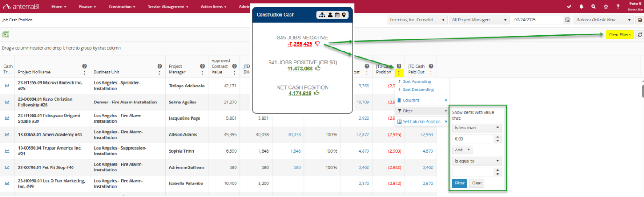Show help for Project Manager column
The image size is (644, 197).
pyautogui.click(x=202, y=66)
